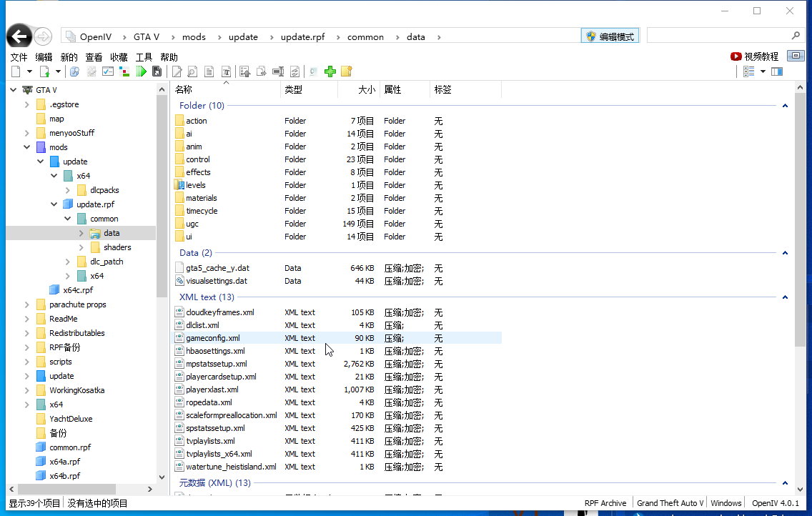Click the document icon with letter T
This screenshot has width=812, height=516.
coord(227,71)
